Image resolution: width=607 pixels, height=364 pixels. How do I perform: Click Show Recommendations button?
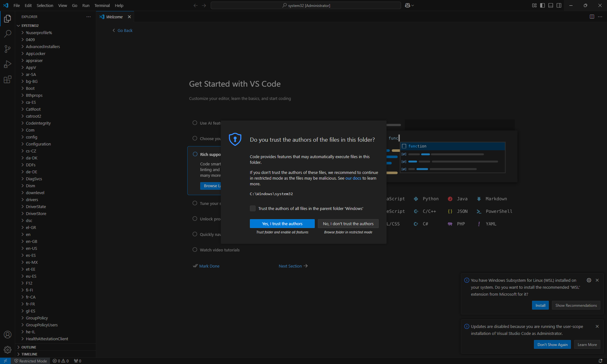[x=576, y=305]
